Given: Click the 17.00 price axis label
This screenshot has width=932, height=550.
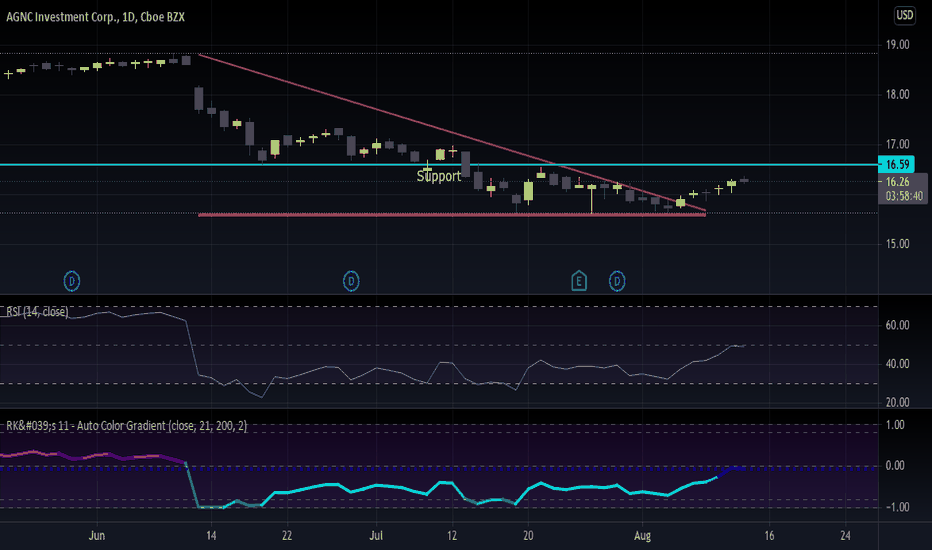Looking at the screenshot, I should click(898, 144).
